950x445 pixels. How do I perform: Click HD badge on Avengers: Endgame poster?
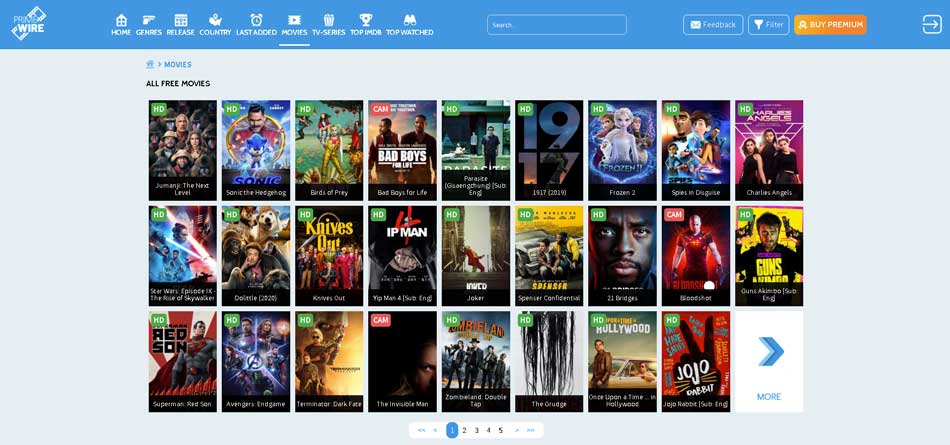coord(232,320)
